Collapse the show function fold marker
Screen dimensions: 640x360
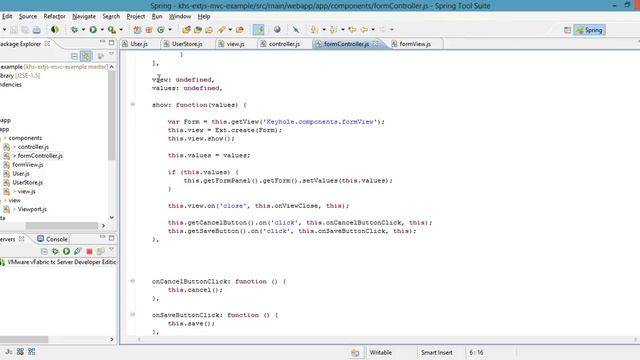tap(132, 104)
